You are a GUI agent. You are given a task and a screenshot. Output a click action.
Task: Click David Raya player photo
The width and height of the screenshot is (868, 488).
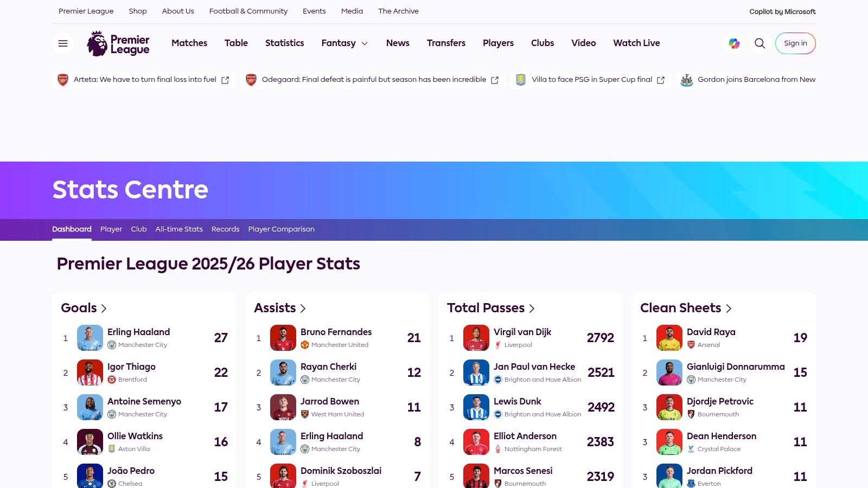[x=669, y=338]
